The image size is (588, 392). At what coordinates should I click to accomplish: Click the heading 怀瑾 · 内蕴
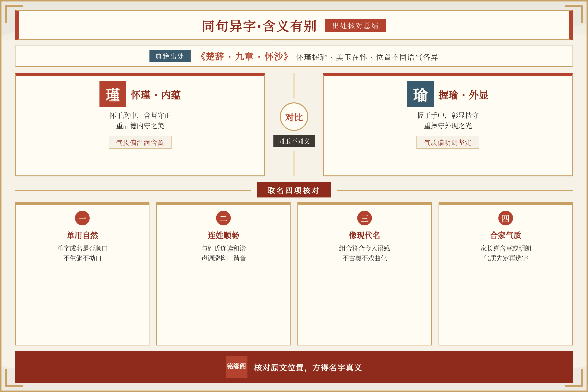tap(156, 95)
